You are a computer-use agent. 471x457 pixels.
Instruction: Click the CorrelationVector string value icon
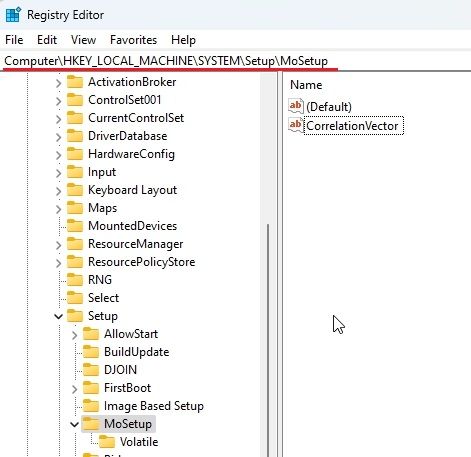coord(296,125)
